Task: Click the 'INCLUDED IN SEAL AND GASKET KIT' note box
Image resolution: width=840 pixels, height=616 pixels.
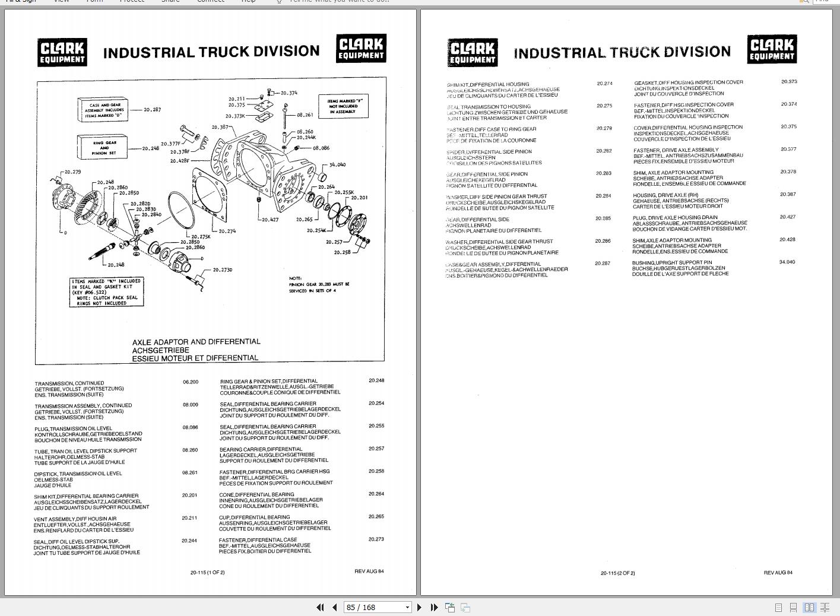Action: (x=107, y=293)
